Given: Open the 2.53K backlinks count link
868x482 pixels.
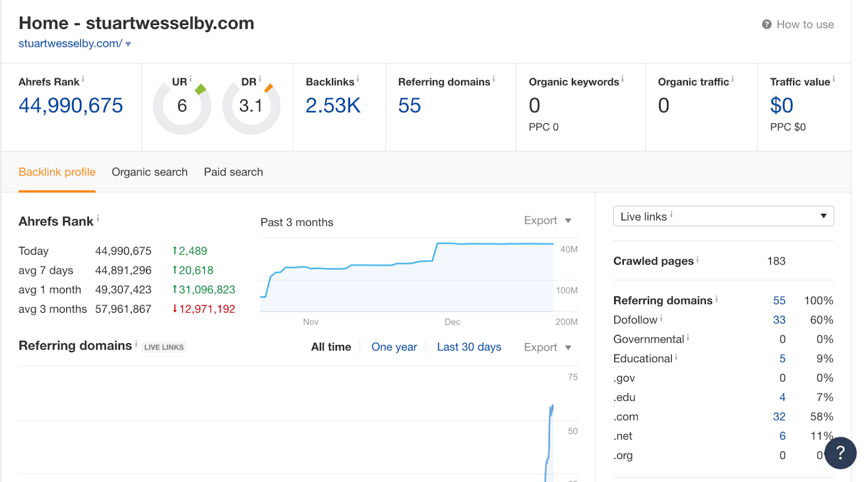Looking at the screenshot, I should coord(333,105).
